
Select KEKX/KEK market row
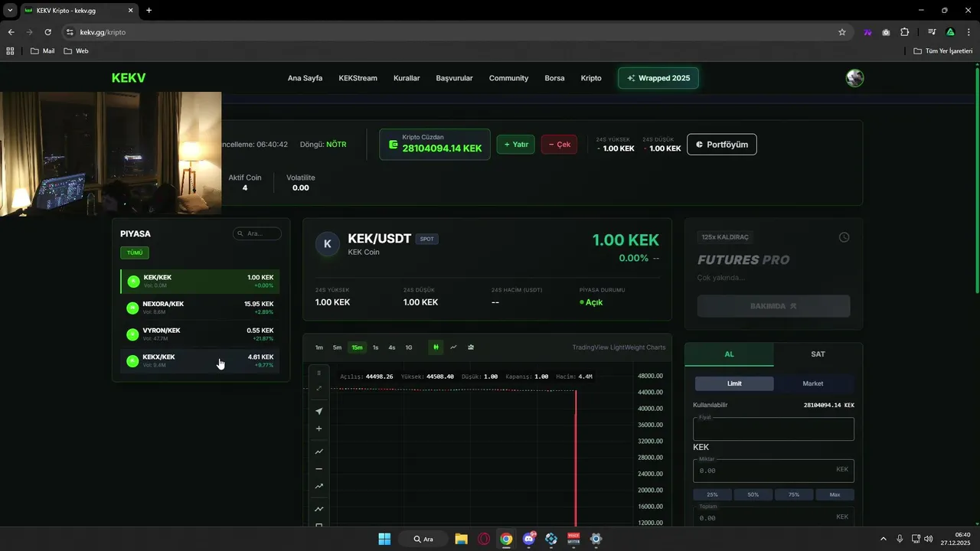(200, 360)
